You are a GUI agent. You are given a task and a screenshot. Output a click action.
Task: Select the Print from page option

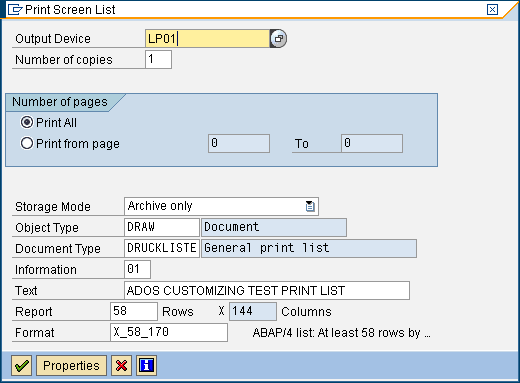[x=27, y=144]
